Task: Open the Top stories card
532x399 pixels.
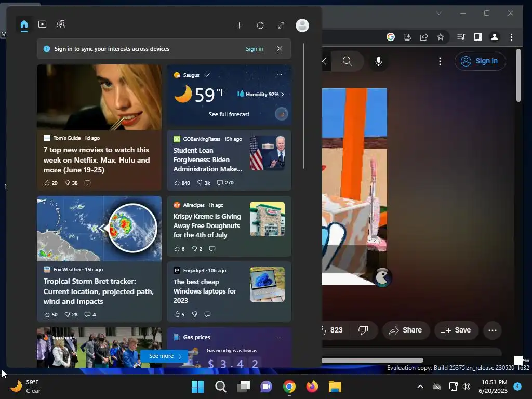Action: coord(99,348)
